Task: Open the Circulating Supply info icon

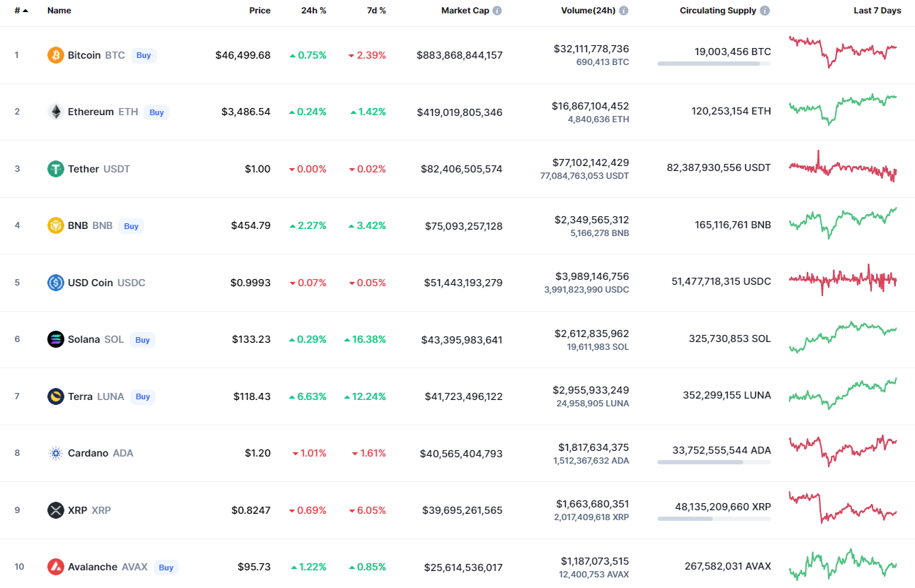Action: (x=765, y=11)
